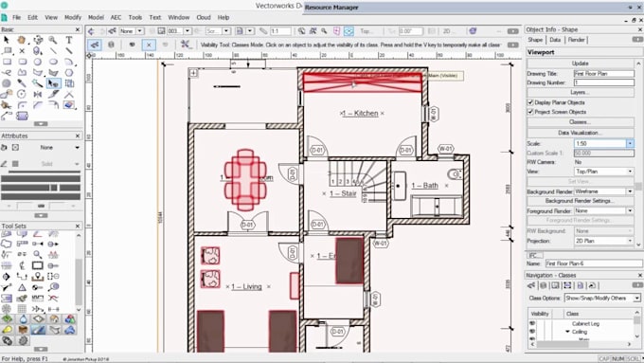Screen dimensions: 644x363
Task: Select the Text tool
Action: [68, 40]
